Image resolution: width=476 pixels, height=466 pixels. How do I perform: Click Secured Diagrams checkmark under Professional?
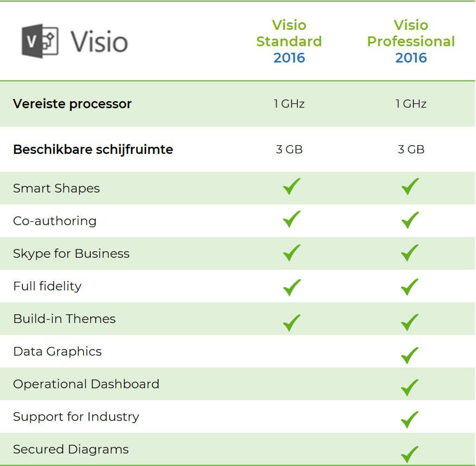coord(410,453)
